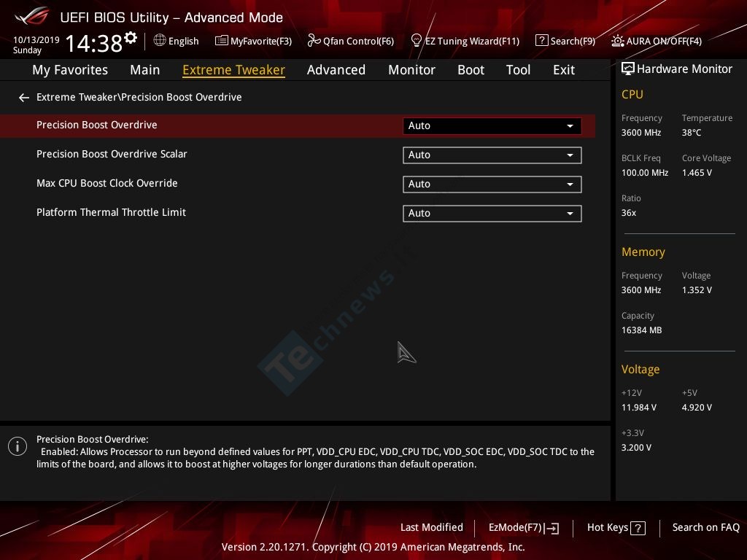747x560 pixels.
Task: Go back using the left arrow icon
Action: click(24, 98)
